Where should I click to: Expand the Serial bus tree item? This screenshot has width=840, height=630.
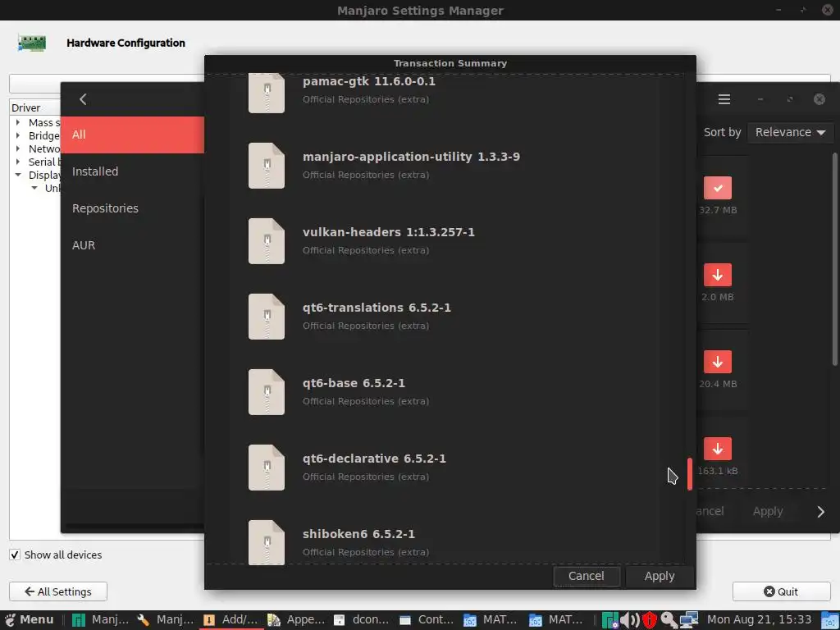pyautogui.click(x=18, y=162)
